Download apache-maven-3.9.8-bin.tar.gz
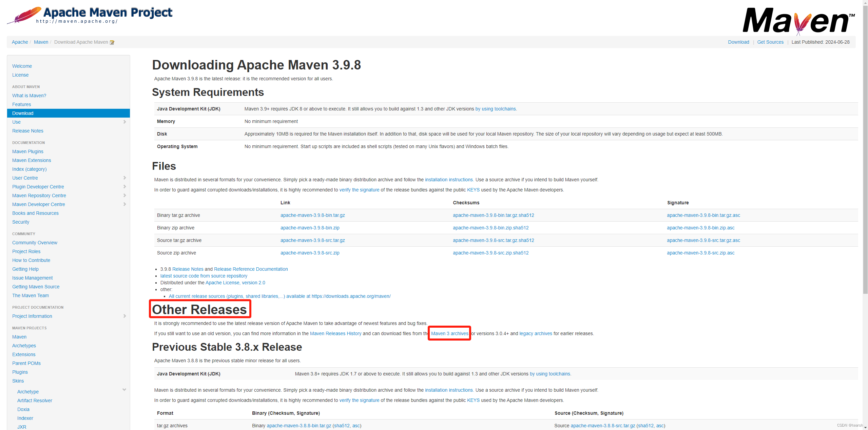 click(312, 215)
